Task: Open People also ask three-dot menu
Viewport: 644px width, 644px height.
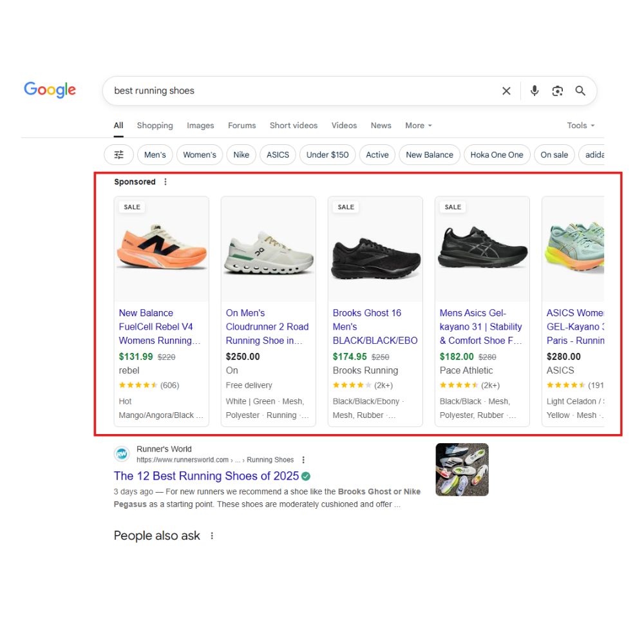Action: (x=212, y=536)
